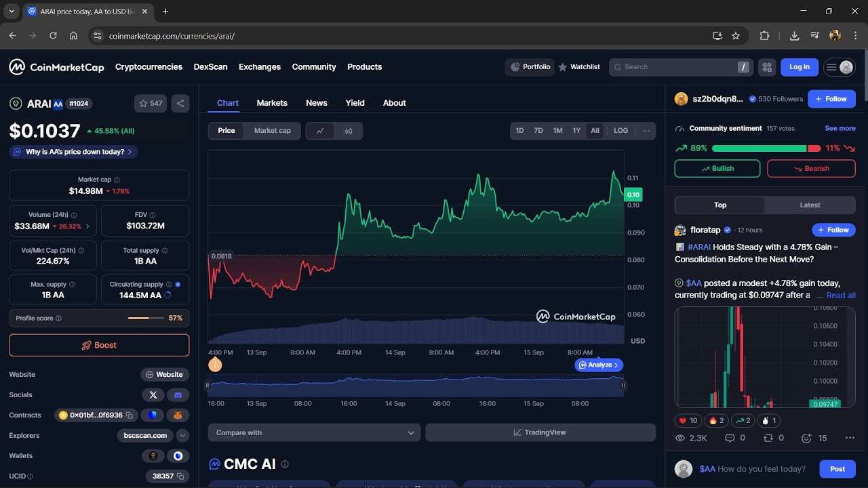Screen dimensions: 868x488
Task: Click the CoinMarketCap search field
Action: coord(681,67)
